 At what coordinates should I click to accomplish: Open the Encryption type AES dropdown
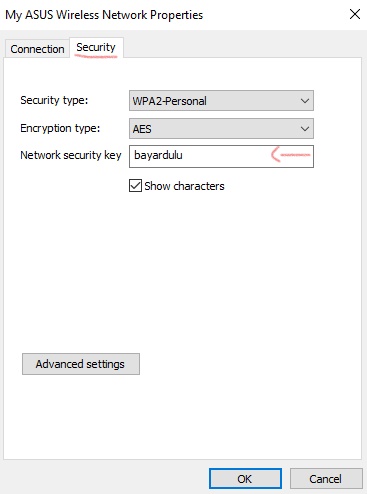coord(221,129)
